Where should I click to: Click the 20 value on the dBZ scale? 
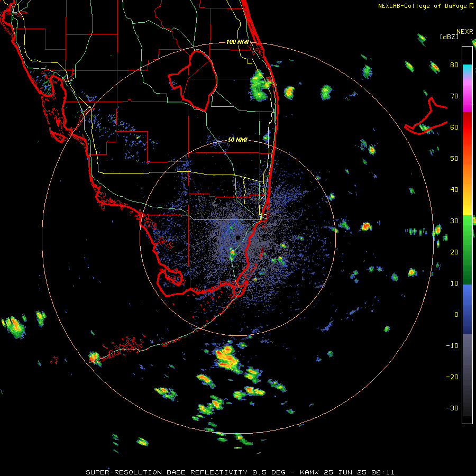click(454, 252)
